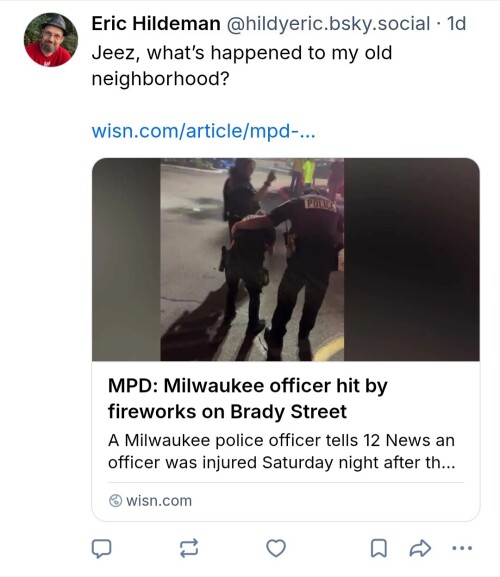Click the POLICE lettering on the officer's back
Screen dimensions: 500x577
319,205
